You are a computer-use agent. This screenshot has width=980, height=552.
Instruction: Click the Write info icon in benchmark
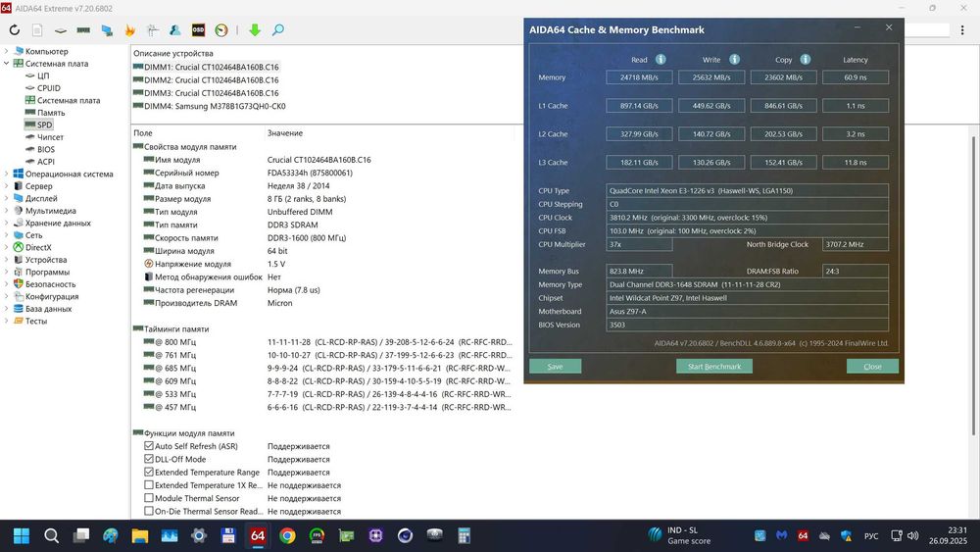pos(734,60)
